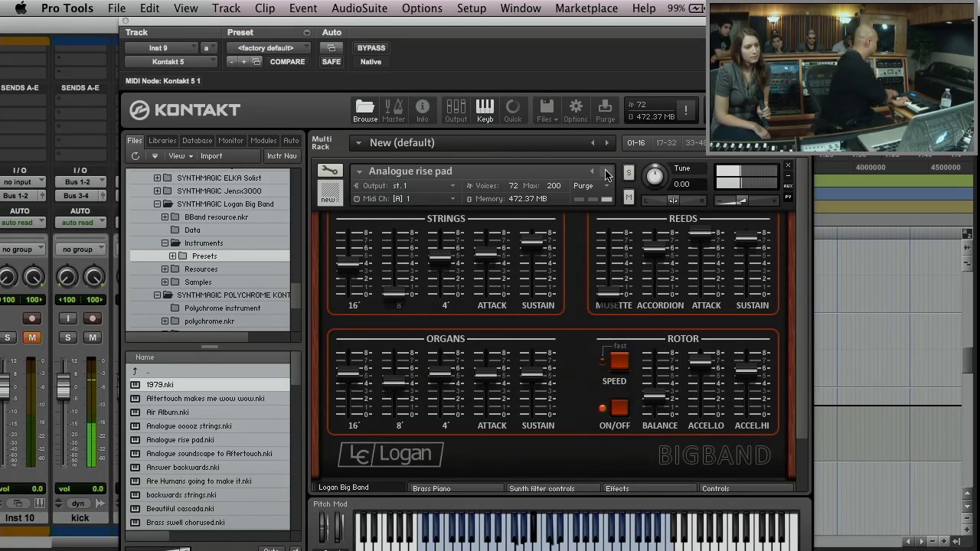Image resolution: width=980 pixels, height=551 pixels.
Task: Click the Kontakt logo
Action: (x=185, y=110)
